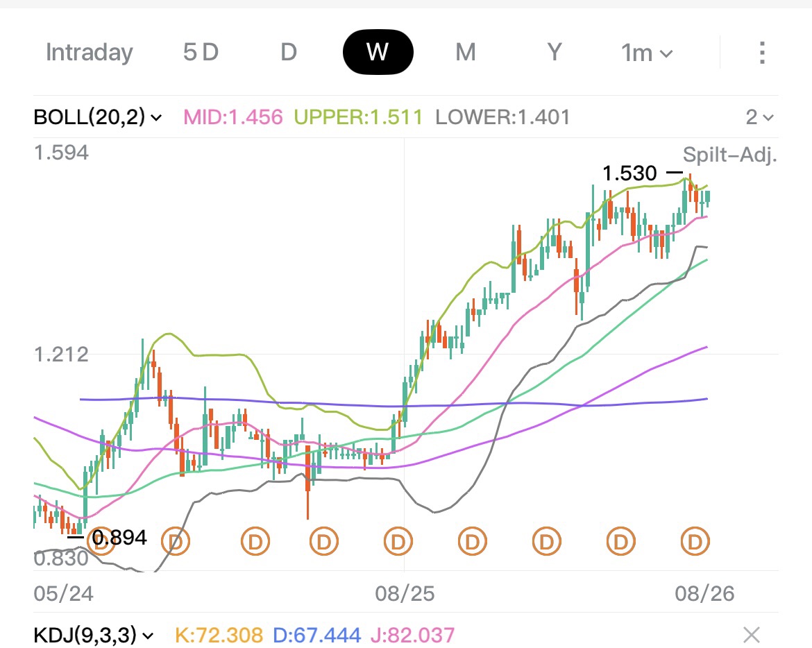Select the 5 D timeframe tab

201,52
